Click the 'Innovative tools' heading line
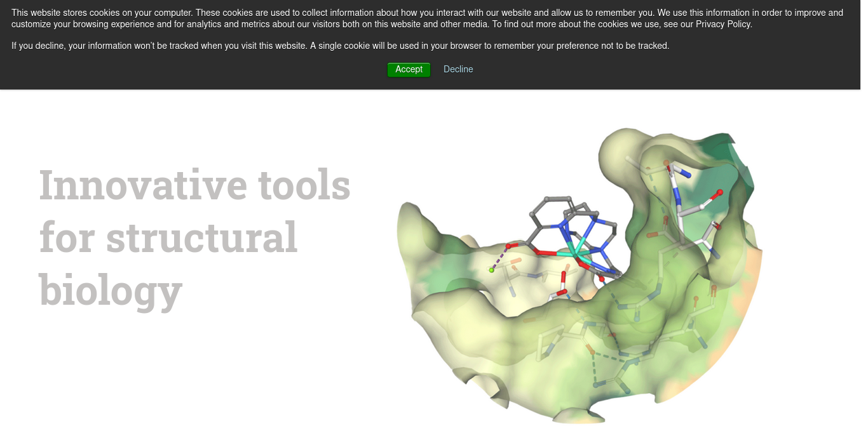This screenshot has width=868, height=433. coord(194,185)
